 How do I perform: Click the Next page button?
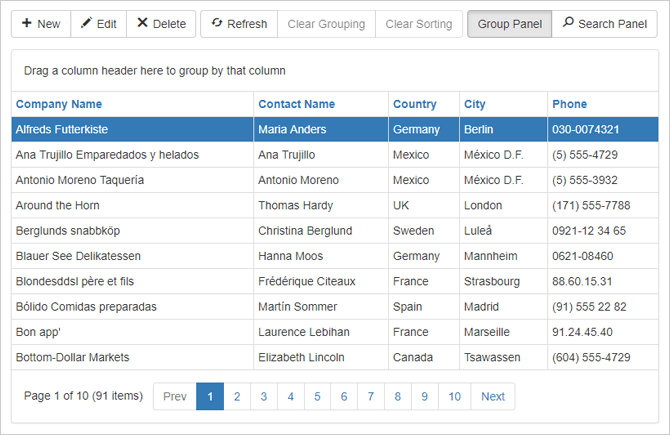[x=493, y=397]
